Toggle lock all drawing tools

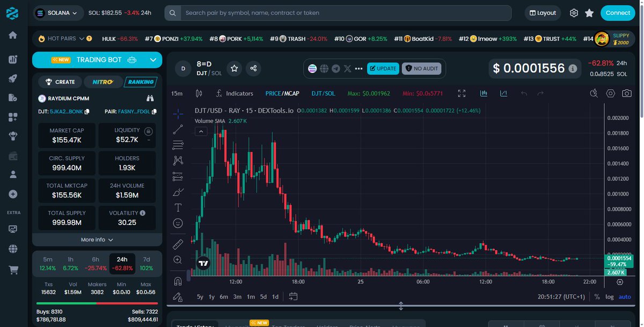[178, 296]
